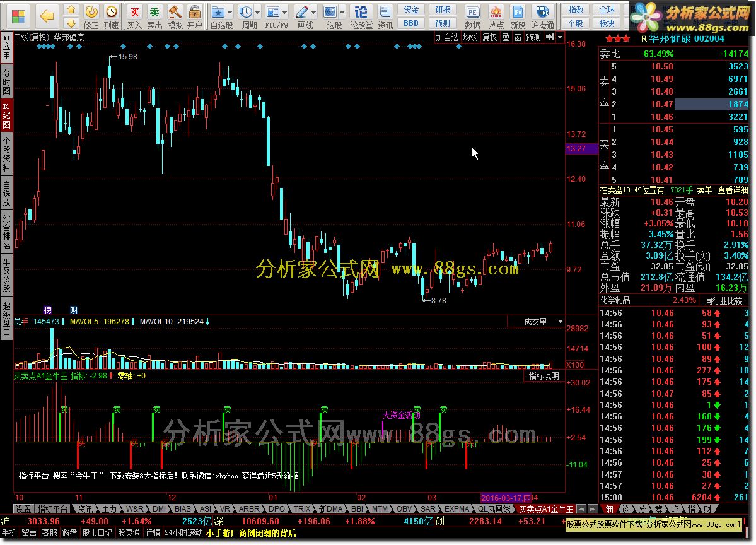The image size is (756, 545).
Task: Select the TRIX indicator tab
Action: tap(302, 509)
